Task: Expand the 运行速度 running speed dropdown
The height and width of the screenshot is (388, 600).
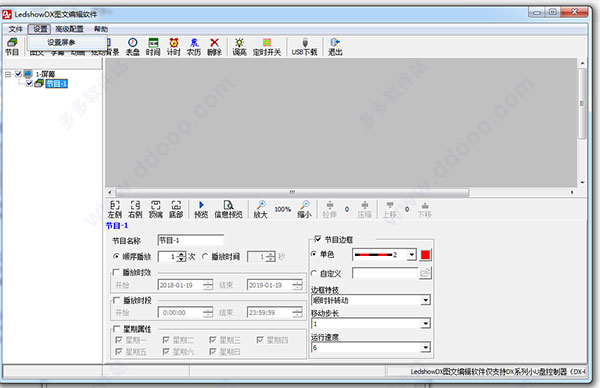Action: pos(371,347)
